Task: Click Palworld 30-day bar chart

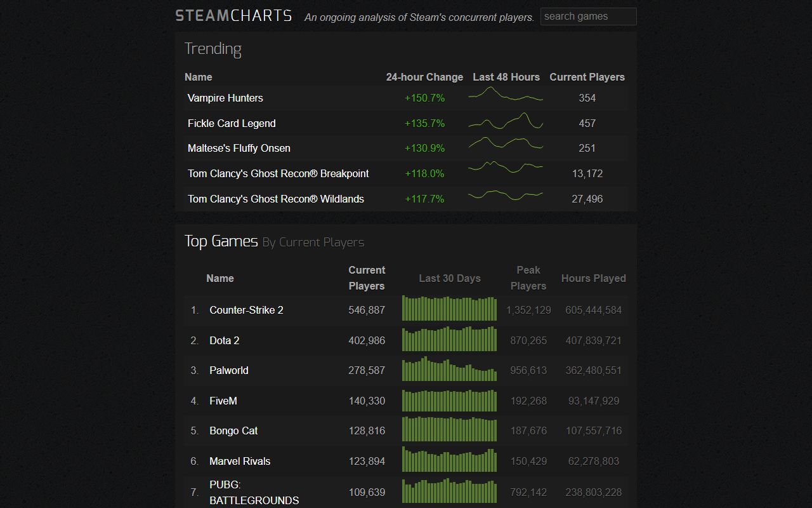Action: 450,370
